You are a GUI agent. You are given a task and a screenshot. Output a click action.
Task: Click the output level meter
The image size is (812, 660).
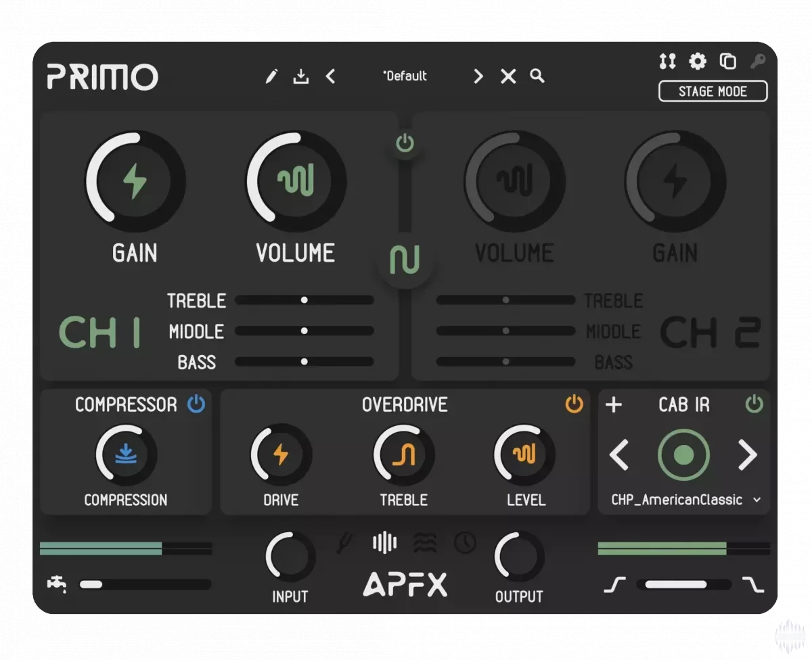coord(684,548)
